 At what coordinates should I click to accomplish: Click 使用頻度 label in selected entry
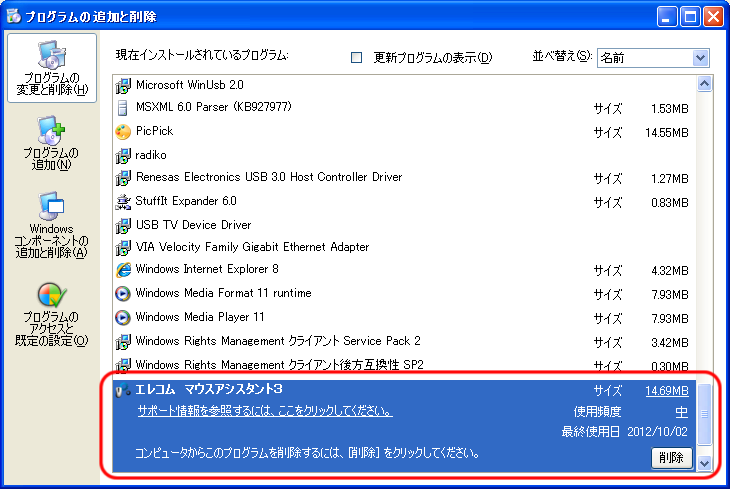click(x=597, y=412)
